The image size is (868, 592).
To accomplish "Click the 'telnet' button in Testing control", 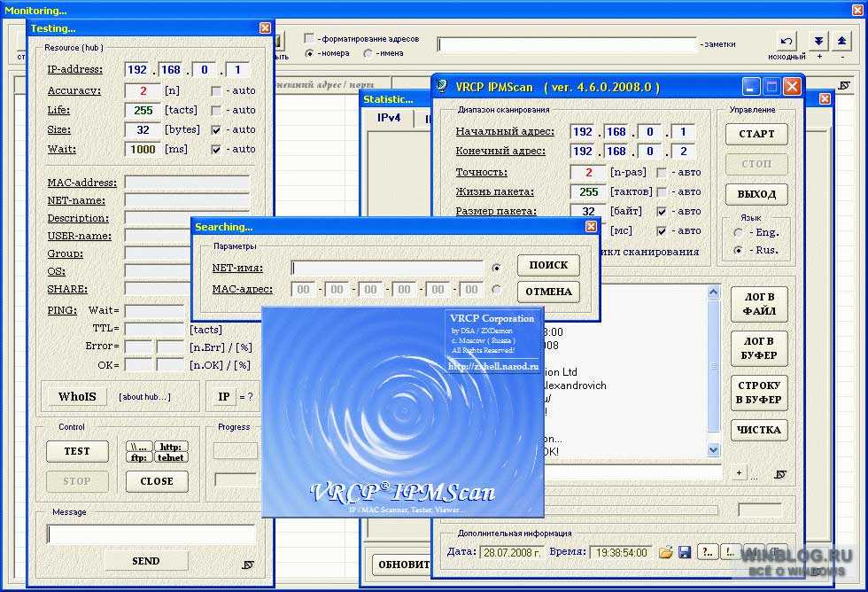I will point(170,457).
